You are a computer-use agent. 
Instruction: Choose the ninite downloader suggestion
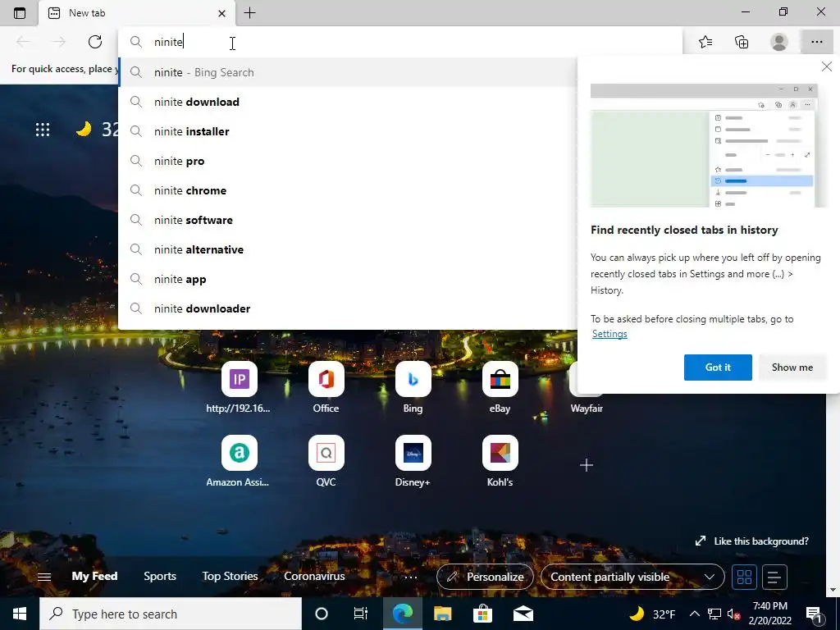tap(348, 308)
